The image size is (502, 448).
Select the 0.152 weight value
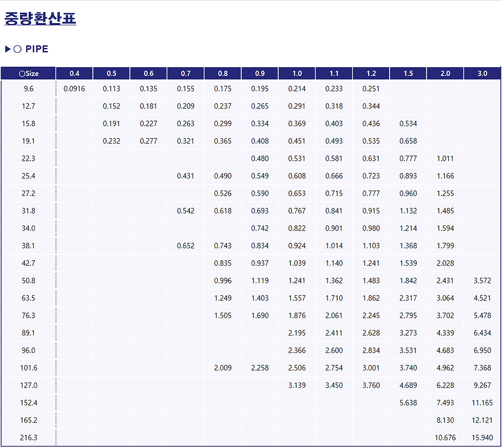[x=111, y=106]
